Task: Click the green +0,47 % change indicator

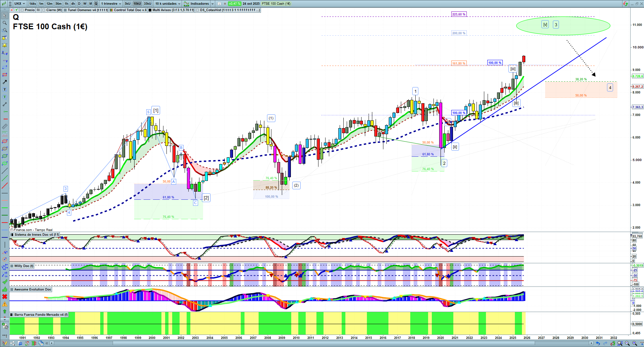Action: click(234, 4)
